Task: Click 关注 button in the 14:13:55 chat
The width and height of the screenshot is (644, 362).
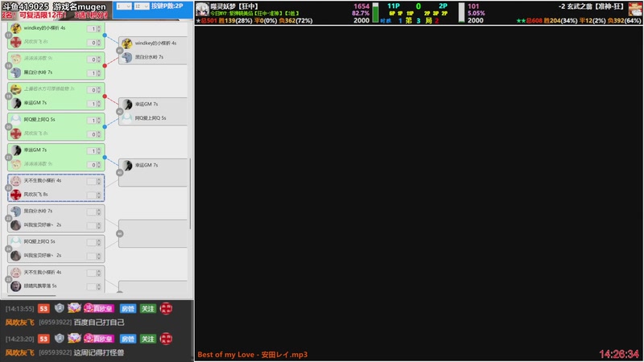Action: pos(148,308)
